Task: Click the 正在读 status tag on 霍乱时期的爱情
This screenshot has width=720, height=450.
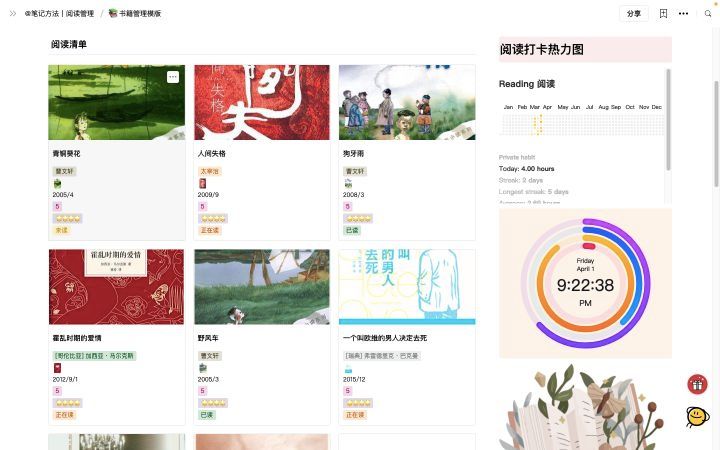Action: [x=65, y=415]
